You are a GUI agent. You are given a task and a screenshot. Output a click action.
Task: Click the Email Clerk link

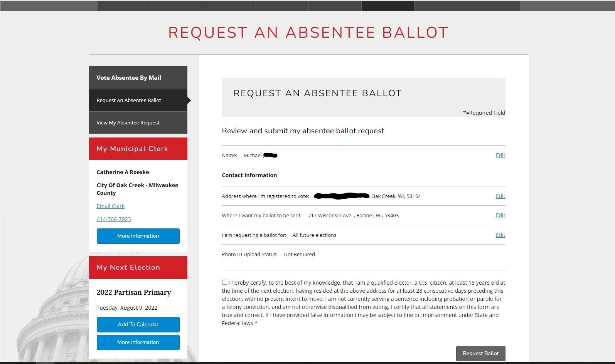pos(111,206)
